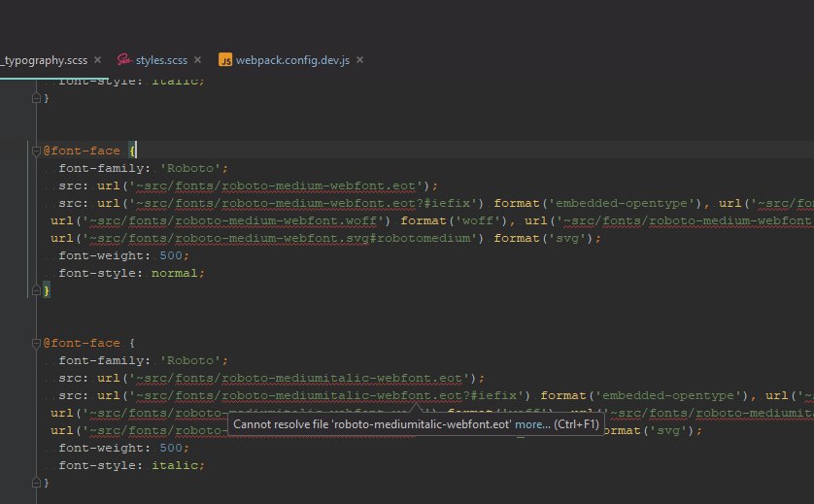Image resolution: width=814 pixels, height=504 pixels.
Task: Open the styles.scss tab
Action: coord(161,60)
